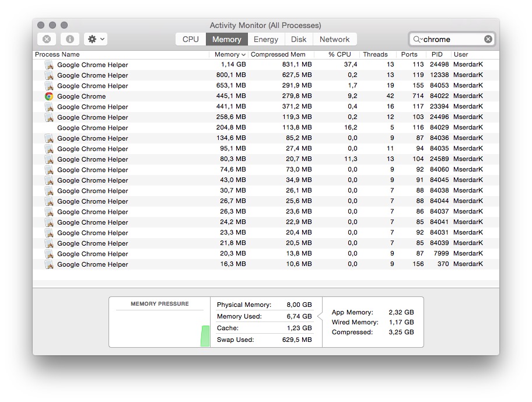Click the helper icon for PID 370
532x402 pixels.
point(49,265)
